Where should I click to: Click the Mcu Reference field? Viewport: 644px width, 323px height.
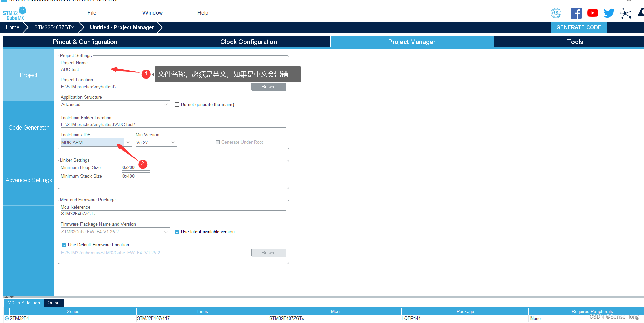tap(173, 214)
